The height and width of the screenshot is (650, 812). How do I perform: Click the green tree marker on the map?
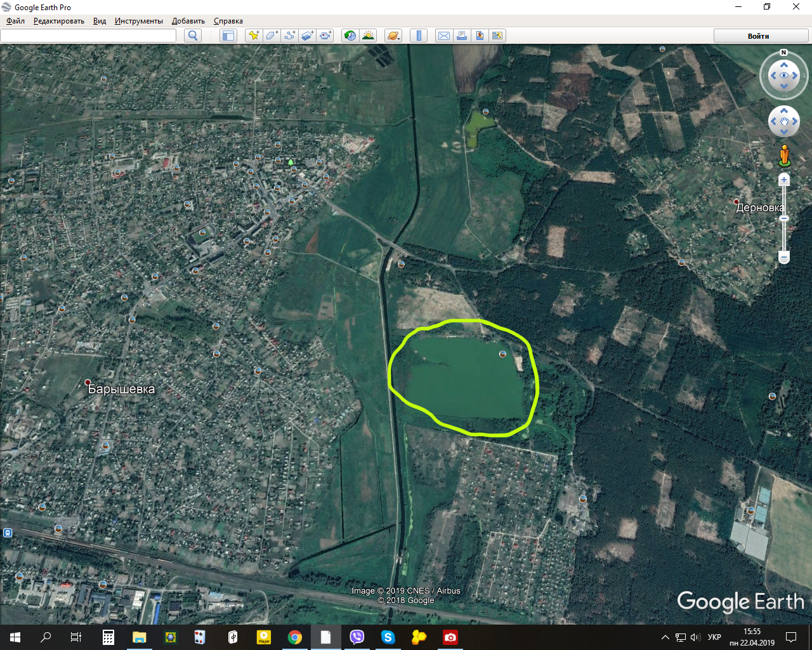[x=291, y=162]
